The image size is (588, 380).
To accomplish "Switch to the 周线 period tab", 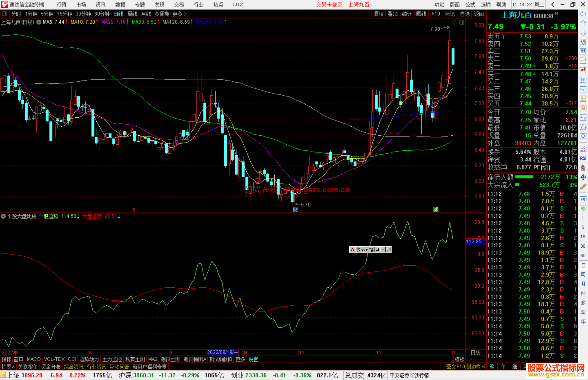I will pyautogui.click(x=132, y=14).
